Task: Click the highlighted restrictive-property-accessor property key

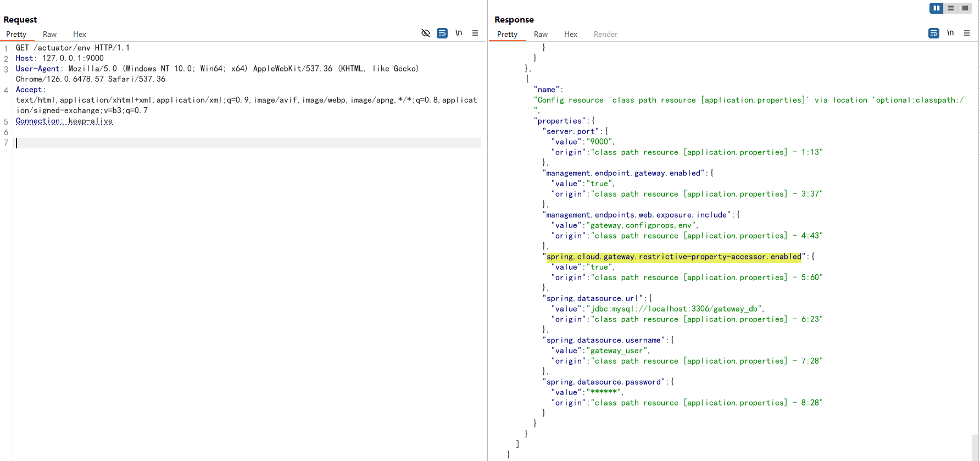Action: click(674, 257)
